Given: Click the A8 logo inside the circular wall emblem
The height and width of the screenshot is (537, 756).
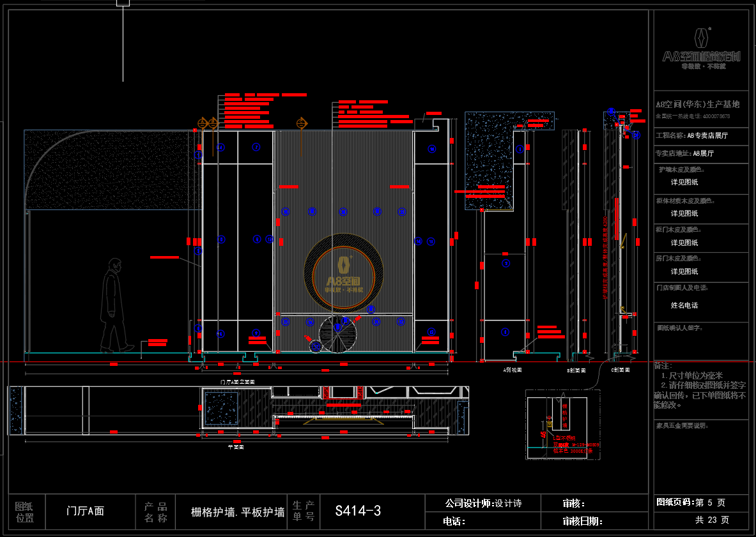Looking at the screenshot, I should [343, 275].
